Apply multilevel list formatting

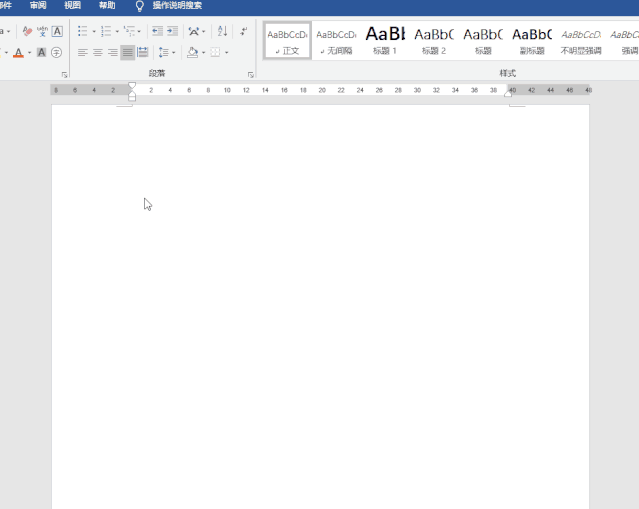click(129, 31)
